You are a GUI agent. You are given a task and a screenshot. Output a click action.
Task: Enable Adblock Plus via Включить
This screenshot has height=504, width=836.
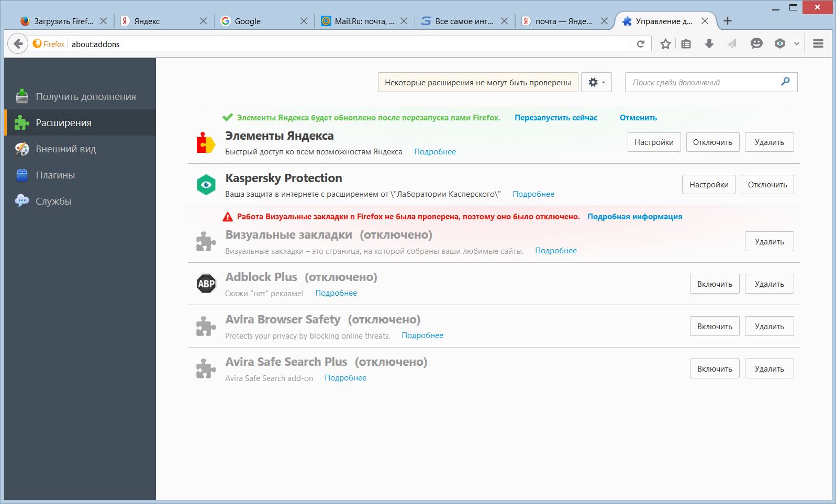tap(715, 284)
